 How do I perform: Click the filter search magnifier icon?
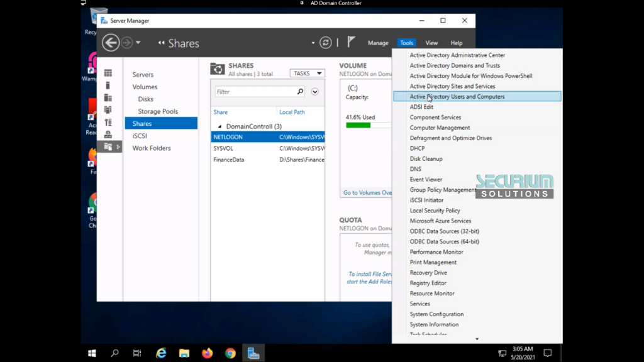(300, 92)
